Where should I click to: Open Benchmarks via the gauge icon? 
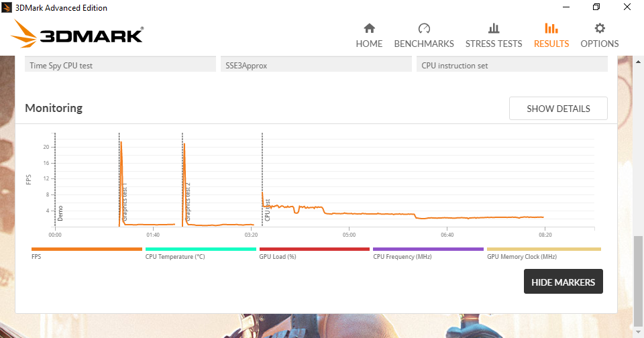pos(424,28)
